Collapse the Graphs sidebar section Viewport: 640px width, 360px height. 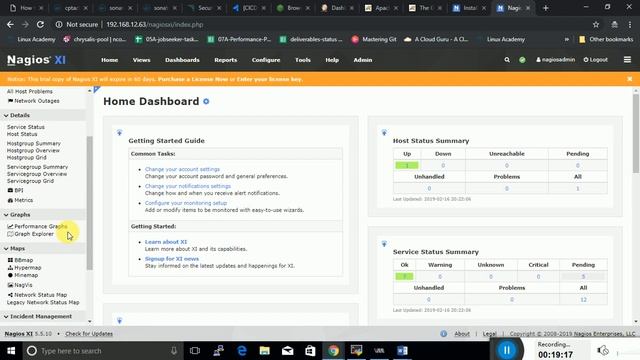point(18,214)
